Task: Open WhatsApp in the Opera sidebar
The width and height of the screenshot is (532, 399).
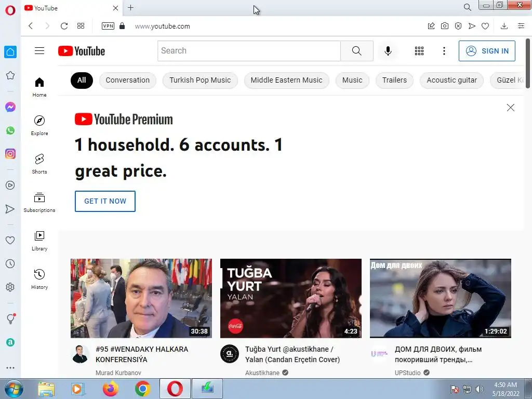Action: coord(10,130)
